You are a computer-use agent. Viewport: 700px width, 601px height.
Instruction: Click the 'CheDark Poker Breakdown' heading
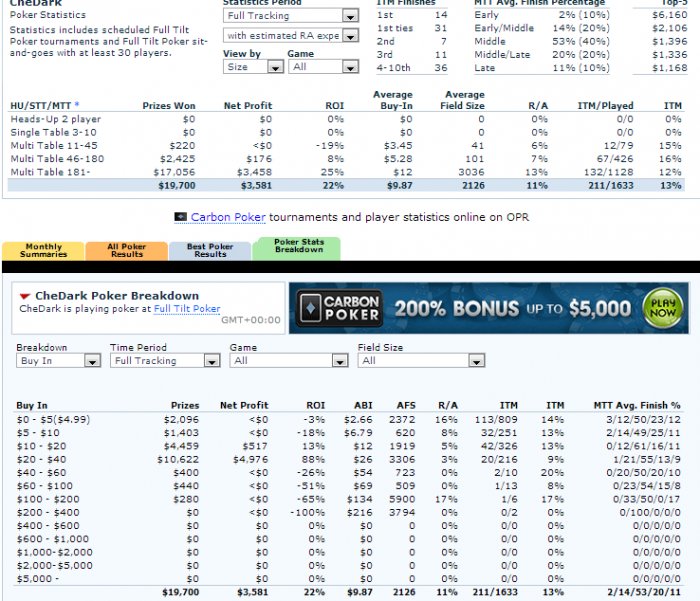(x=117, y=296)
